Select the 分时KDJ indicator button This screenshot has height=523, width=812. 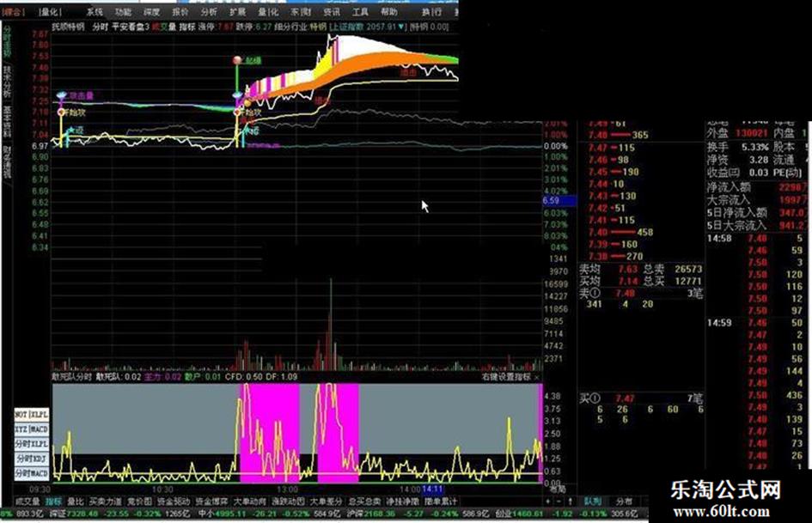(x=32, y=459)
